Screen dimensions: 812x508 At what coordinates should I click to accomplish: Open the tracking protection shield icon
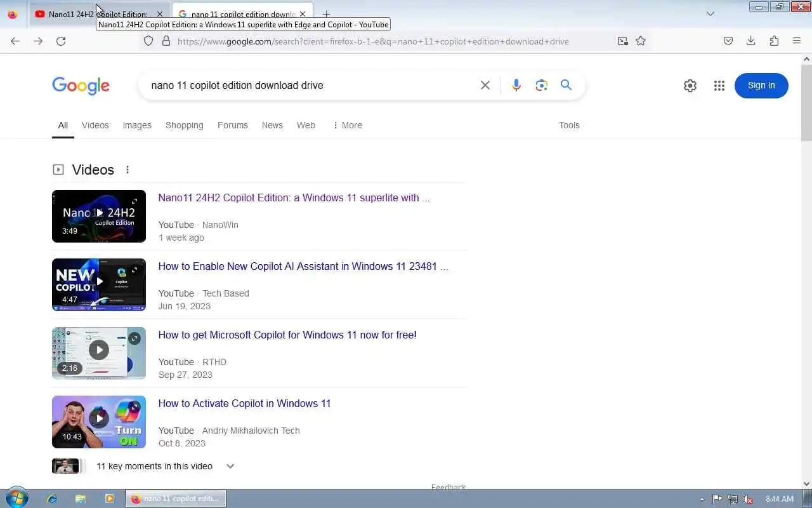coord(148,41)
